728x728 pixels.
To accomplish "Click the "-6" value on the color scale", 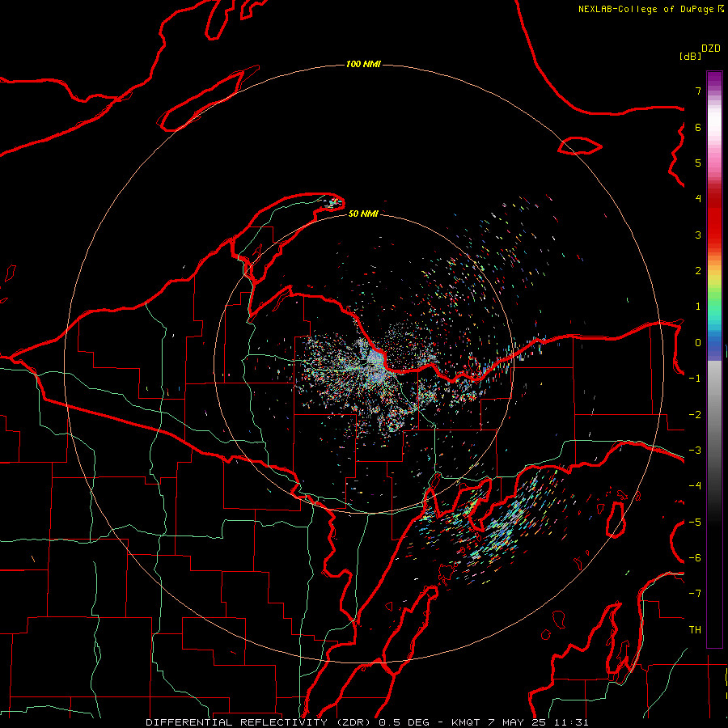I will pyautogui.click(x=695, y=558).
